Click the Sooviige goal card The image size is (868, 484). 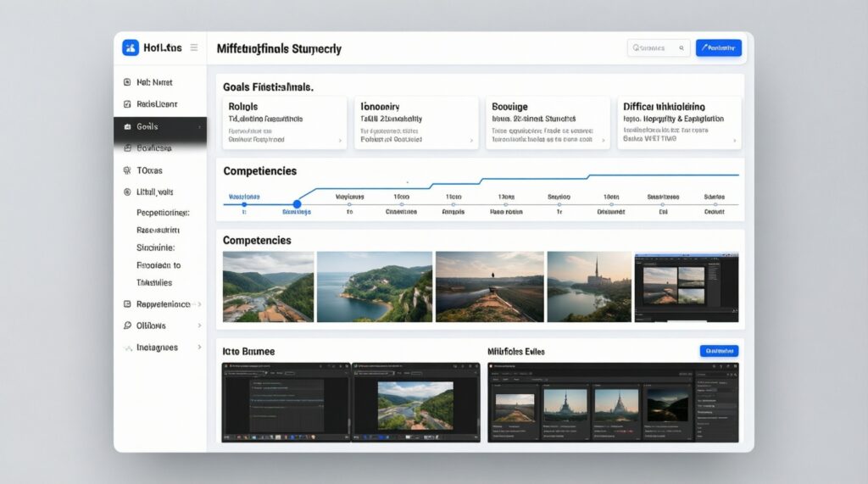547,123
